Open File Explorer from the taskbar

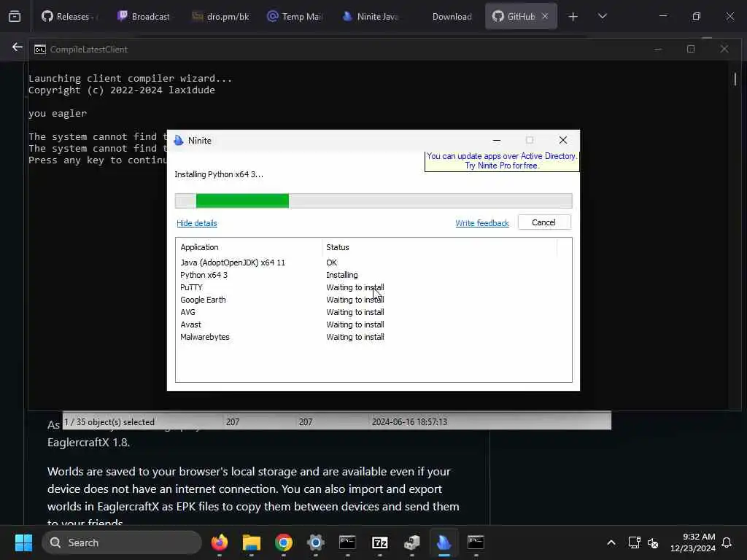(252, 542)
